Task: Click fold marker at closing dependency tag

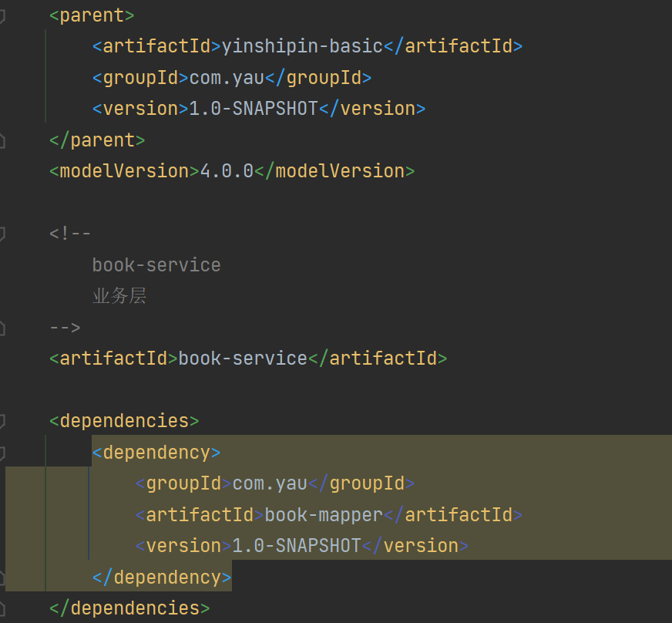Action: point(2,578)
